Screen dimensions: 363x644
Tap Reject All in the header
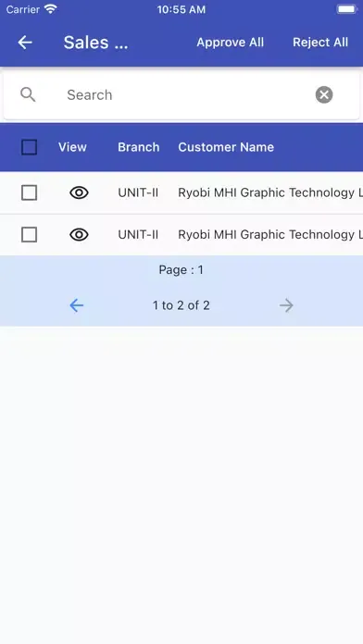point(320,43)
